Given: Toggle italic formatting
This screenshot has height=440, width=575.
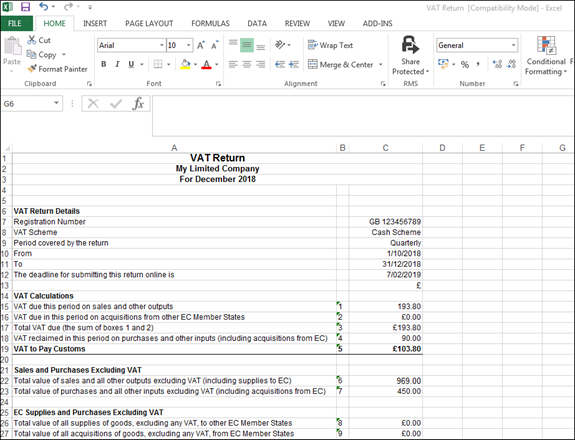Looking at the screenshot, I should (x=117, y=65).
